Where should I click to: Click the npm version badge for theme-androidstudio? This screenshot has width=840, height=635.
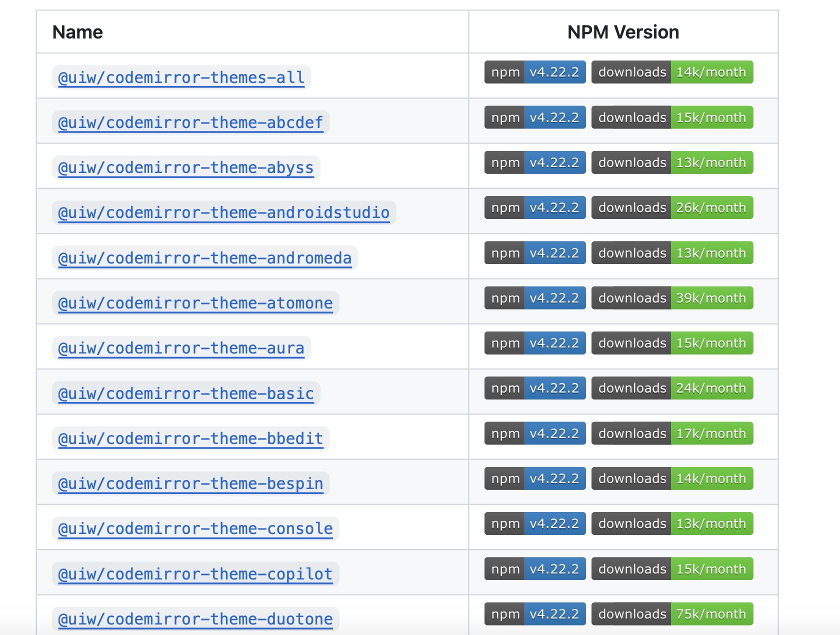(534, 207)
